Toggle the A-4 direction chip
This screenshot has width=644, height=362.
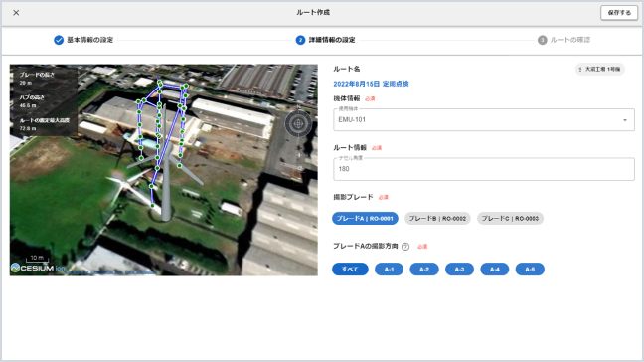tap(495, 270)
